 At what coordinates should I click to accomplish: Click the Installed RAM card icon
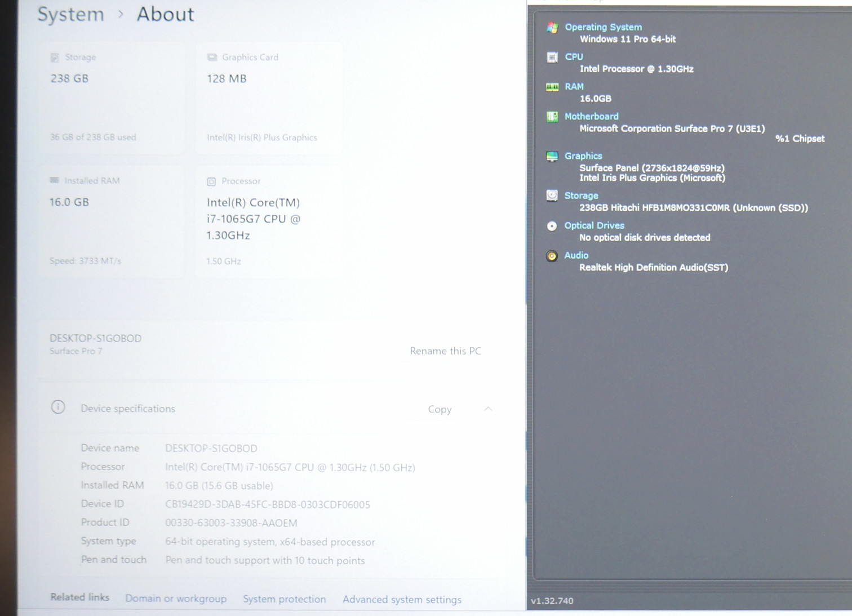pyautogui.click(x=54, y=180)
